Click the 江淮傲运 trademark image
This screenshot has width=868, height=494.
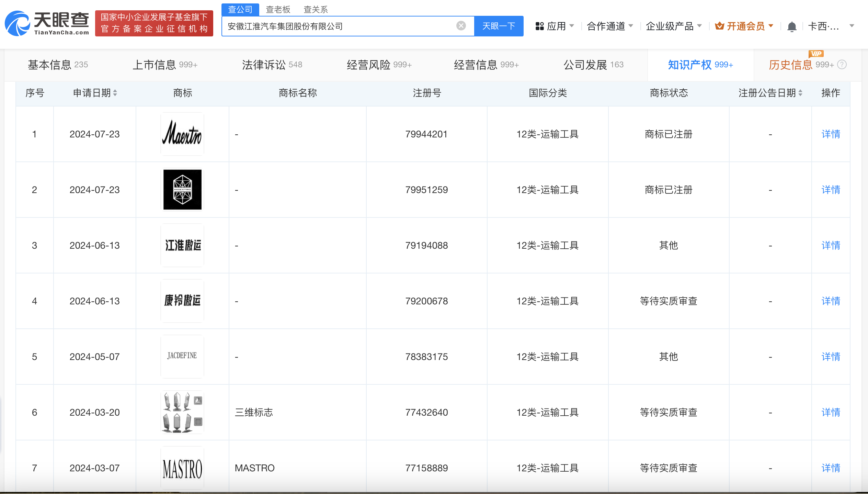coord(182,245)
